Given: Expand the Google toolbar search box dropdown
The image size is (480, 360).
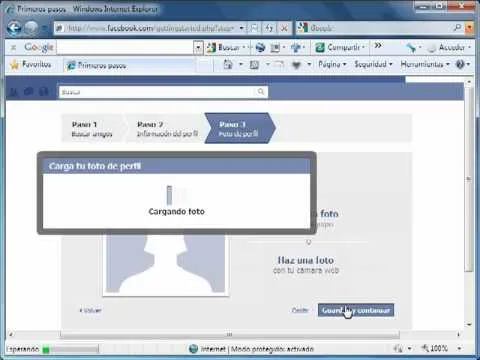Looking at the screenshot, I should coord(198,48).
